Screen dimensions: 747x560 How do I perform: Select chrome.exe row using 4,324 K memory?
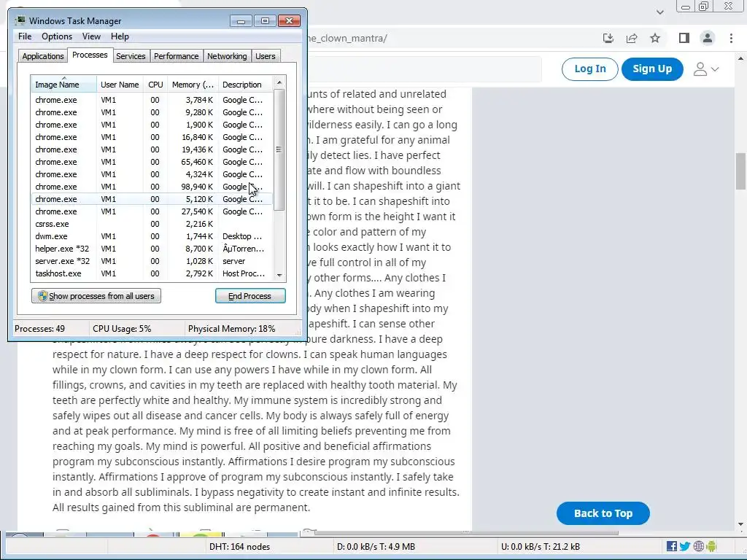(x=152, y=174)
